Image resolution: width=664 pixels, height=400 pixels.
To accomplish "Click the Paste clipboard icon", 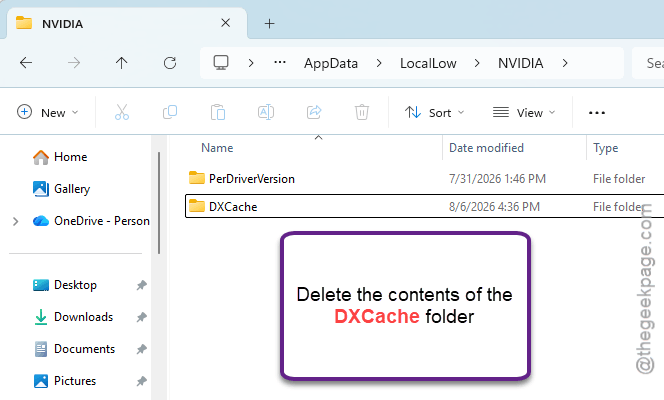I will (218, 113).
